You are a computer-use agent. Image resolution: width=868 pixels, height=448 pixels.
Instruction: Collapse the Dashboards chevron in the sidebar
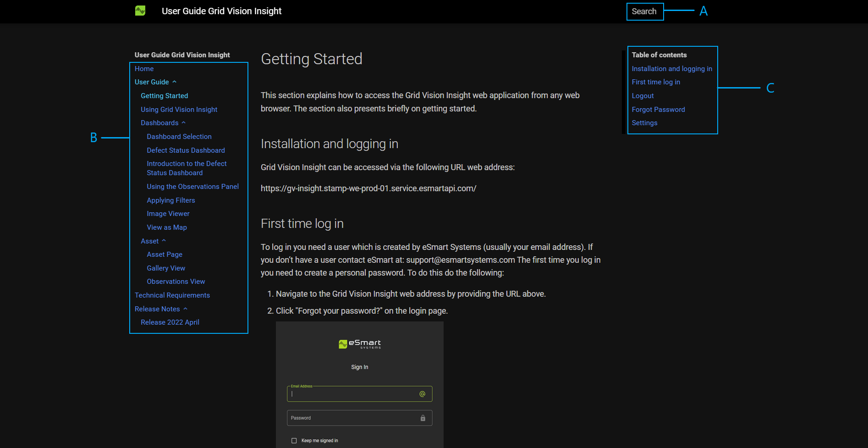click(x=184, y=123)
